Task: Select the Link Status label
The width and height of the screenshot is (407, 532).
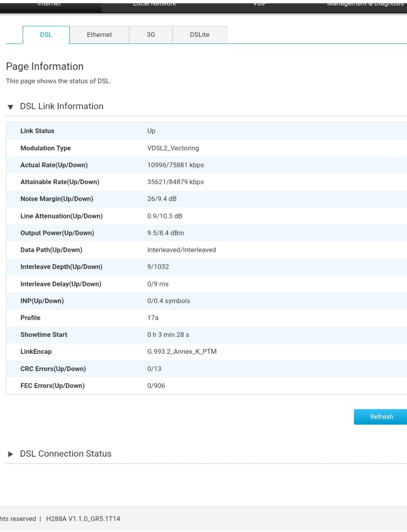Action: 37,131
